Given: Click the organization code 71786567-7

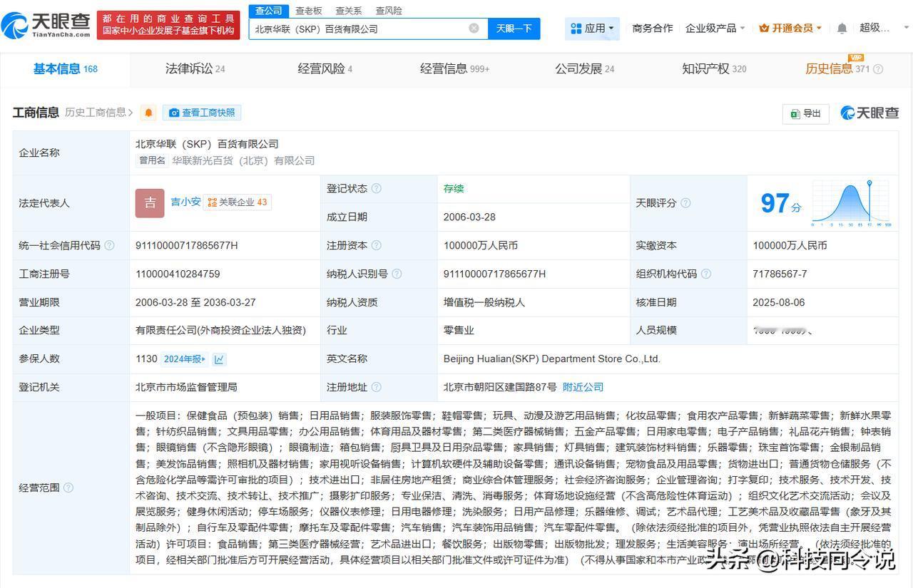Looking at the screenshot, I should coord(780,274).
